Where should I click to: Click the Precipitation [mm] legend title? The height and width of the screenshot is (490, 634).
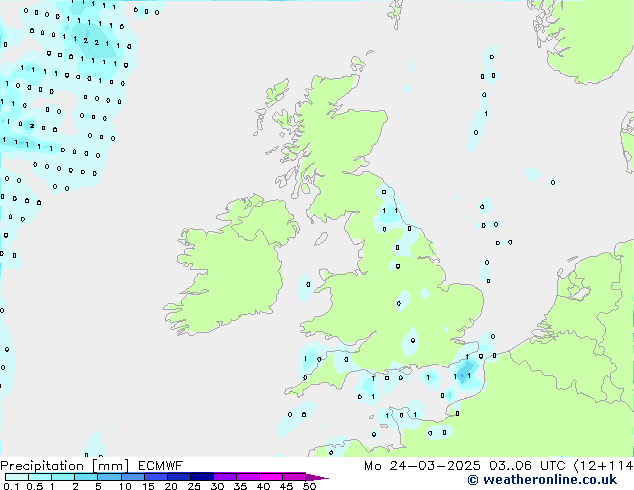pos(64,465)
